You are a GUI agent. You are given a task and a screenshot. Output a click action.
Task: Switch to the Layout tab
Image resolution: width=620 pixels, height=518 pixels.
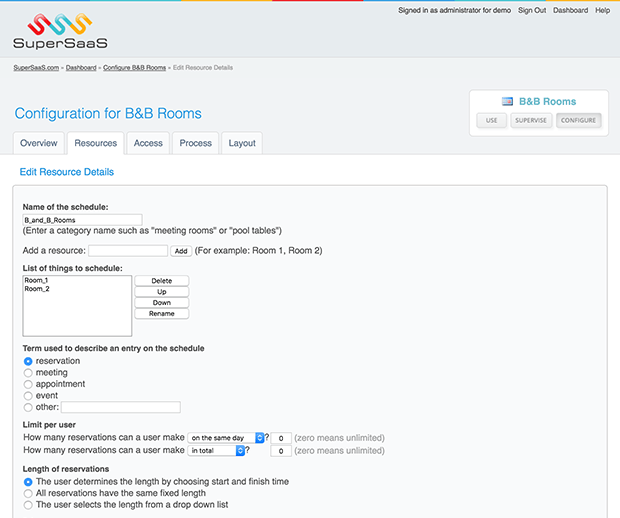[x=242, y=143]
